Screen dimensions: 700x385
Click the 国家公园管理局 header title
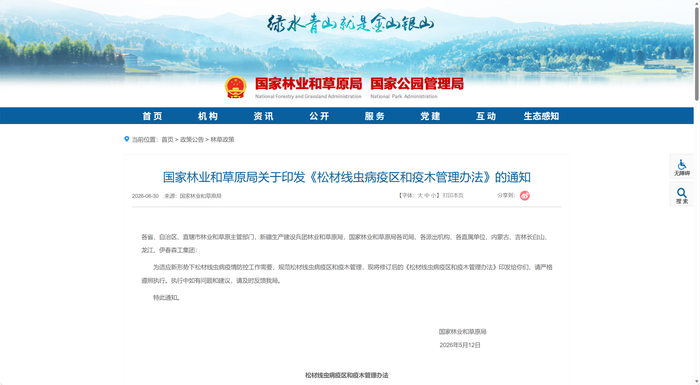417,84
